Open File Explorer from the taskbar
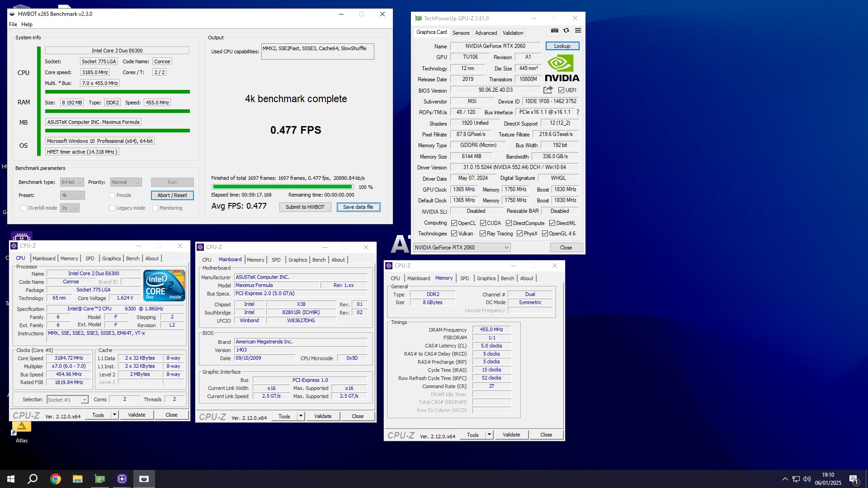This screenshot has width=868, height=488. click(77, 479)
